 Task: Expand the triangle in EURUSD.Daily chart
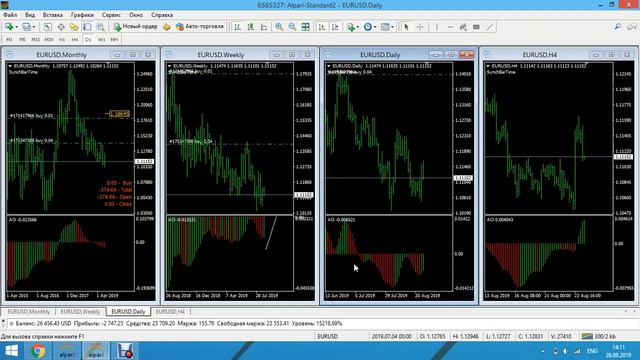point(329,66)
